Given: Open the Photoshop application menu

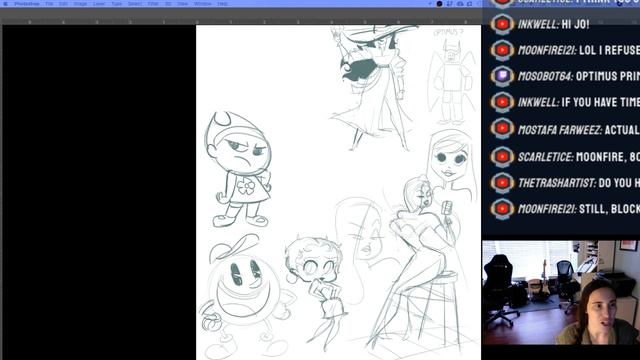Looking at the screenshot, I should [x=27, y=4].
